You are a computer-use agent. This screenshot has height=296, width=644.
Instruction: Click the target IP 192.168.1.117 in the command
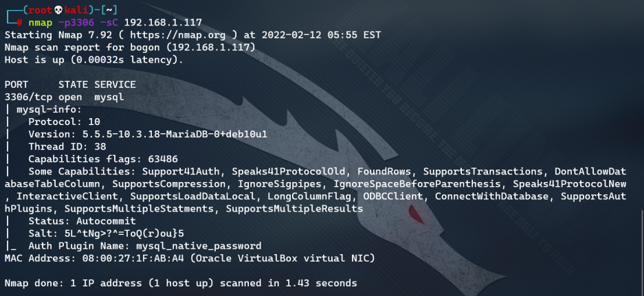pos(163,23)
